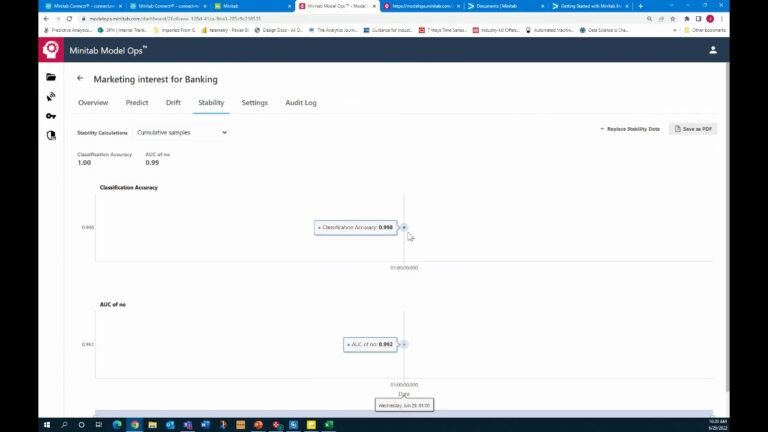Switch to first Minitab Connect browser tab
Screen dimensions: 768x432
tap(83, 6)
